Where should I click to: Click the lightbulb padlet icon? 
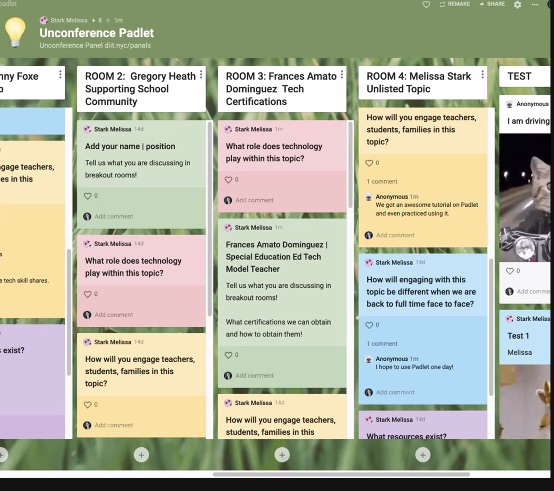15,32
